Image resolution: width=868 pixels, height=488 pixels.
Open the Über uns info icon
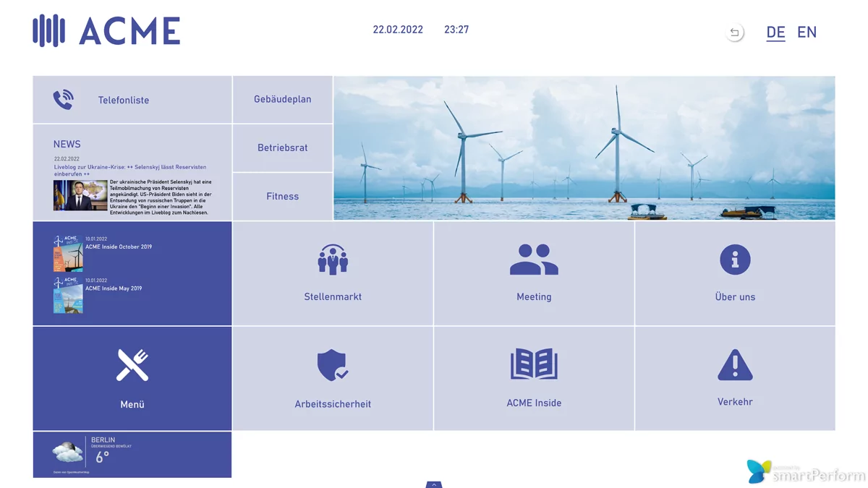[735, 260]
